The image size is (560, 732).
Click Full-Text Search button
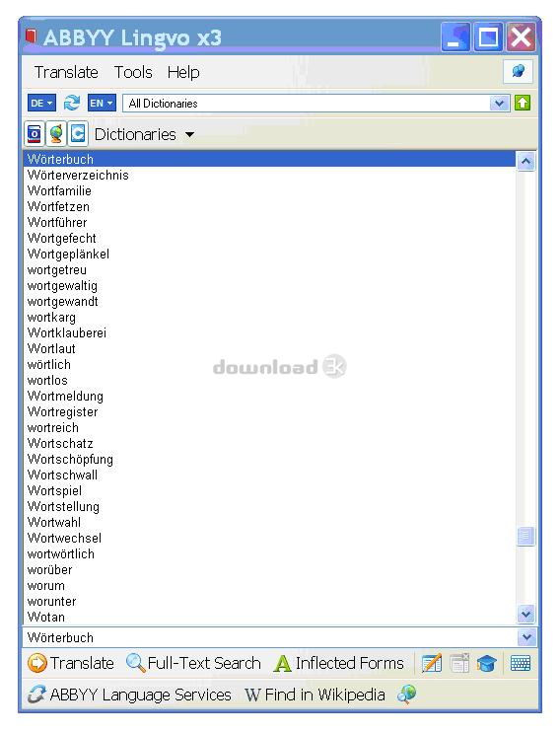click(x=193, y=663)
